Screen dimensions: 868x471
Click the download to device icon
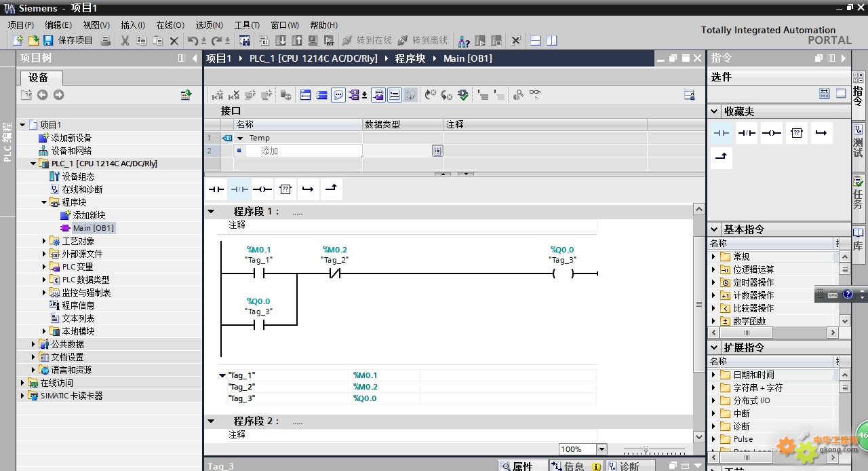(280, 41)
